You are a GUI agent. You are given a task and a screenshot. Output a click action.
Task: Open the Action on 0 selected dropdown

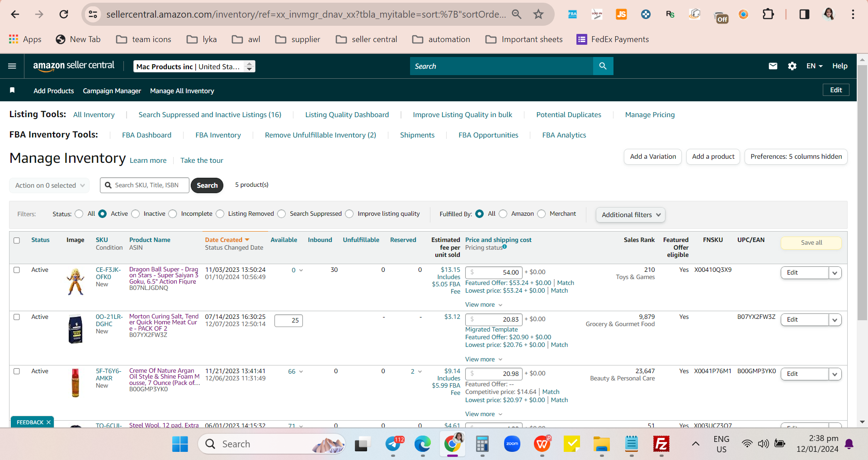pyautogui.click(x=49, y=185)
